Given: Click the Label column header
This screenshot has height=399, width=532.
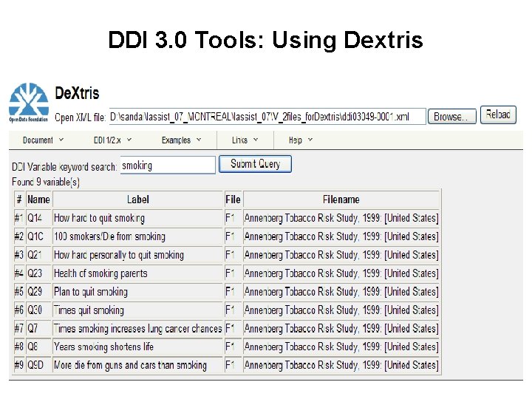Looking at the screenshot, I should click(137, 199).
